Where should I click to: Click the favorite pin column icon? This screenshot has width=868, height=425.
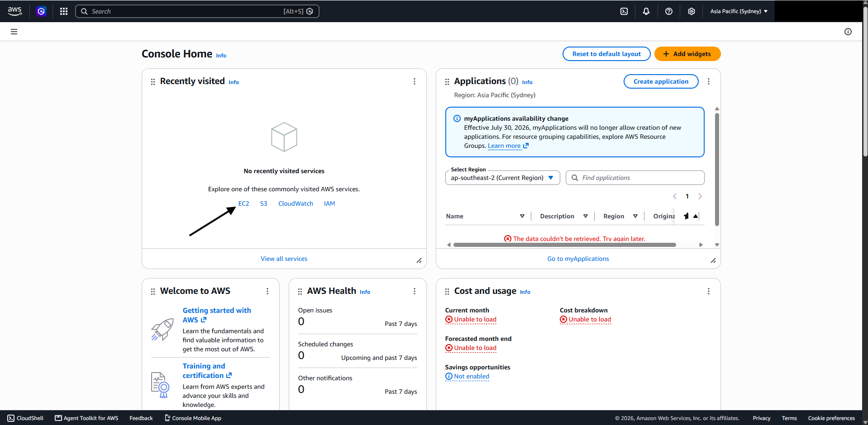[x=686, y=216]
